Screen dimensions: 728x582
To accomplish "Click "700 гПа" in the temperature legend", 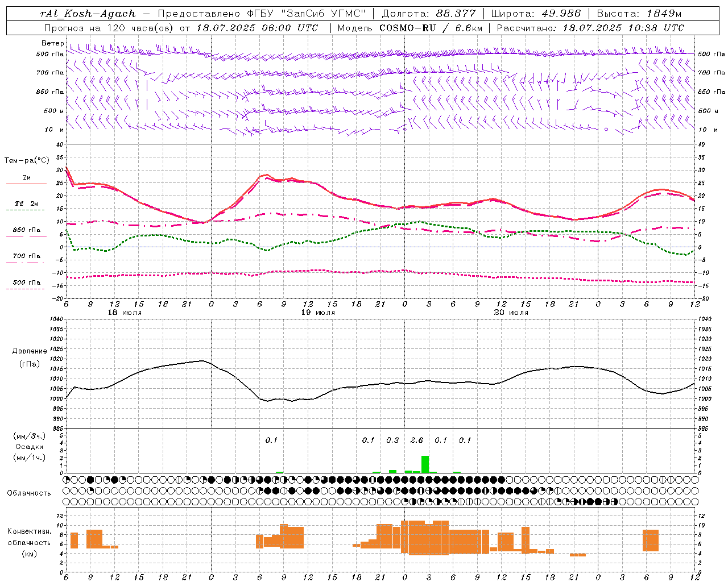I will click(x=27, y=256).
